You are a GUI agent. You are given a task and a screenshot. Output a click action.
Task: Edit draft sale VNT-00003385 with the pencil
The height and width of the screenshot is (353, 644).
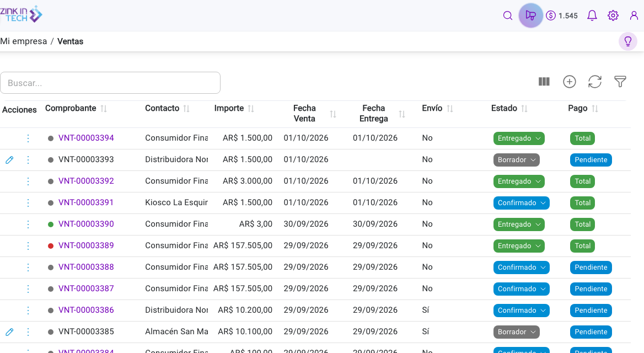(x=9, y=332)
